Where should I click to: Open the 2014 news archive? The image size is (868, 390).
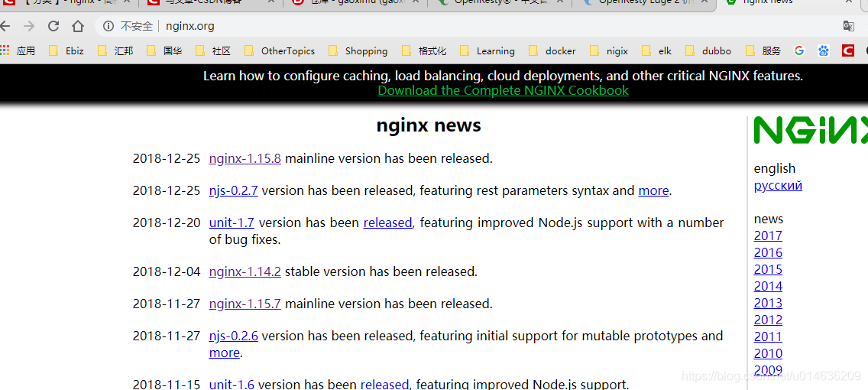[768, 287]
